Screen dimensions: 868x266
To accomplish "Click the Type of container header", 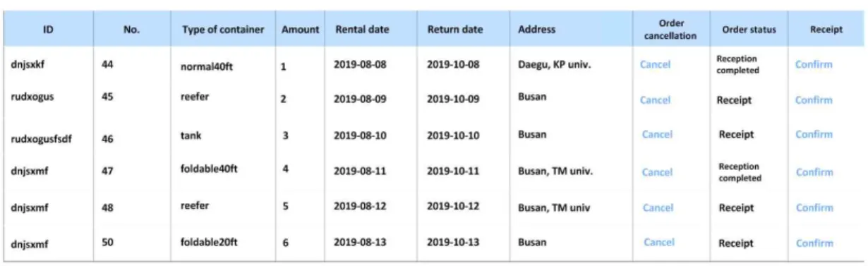I will point(223,30).
